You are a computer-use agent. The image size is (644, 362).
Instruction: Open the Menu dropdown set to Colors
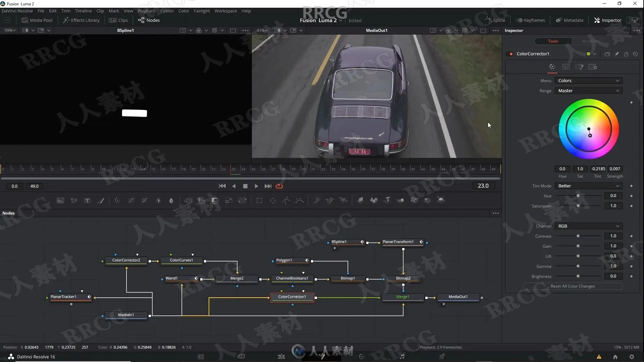click(x=588, y=81)
